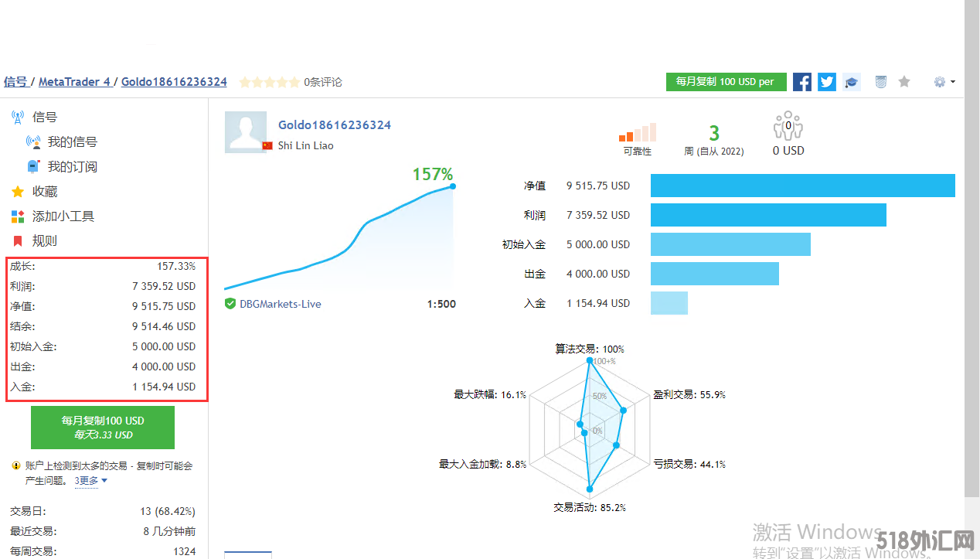Image resolution: width=980 pixels, height=559 pixels.
Task: Open MetaTrader 4 breadcrumb link
Action: 74,82
